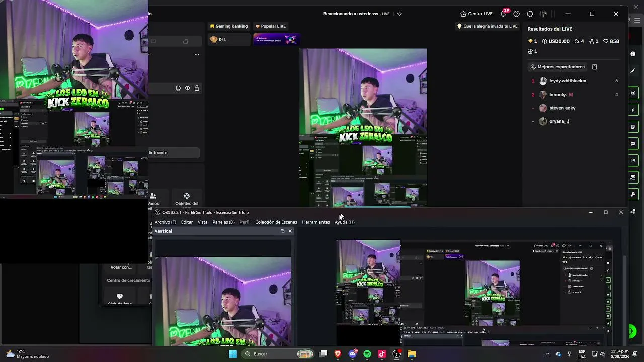
Task: Select viewer steven aoky
Action: pyautogui.click(x=575, y=108)
